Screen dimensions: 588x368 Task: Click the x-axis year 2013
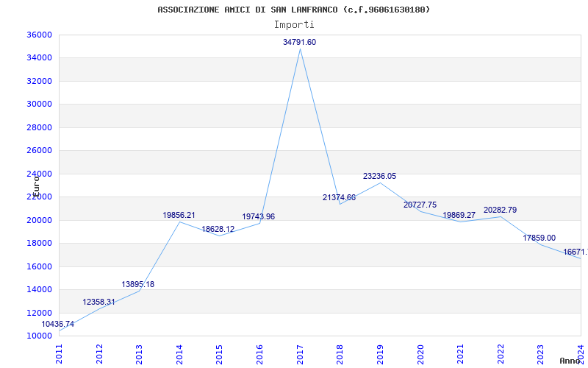tap(139, 354)
